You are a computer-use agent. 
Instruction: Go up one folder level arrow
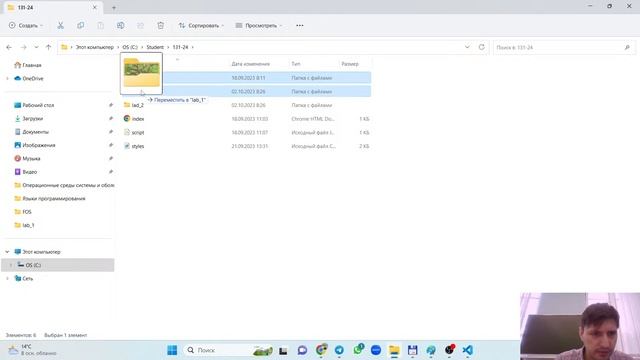tap(49, 47)
